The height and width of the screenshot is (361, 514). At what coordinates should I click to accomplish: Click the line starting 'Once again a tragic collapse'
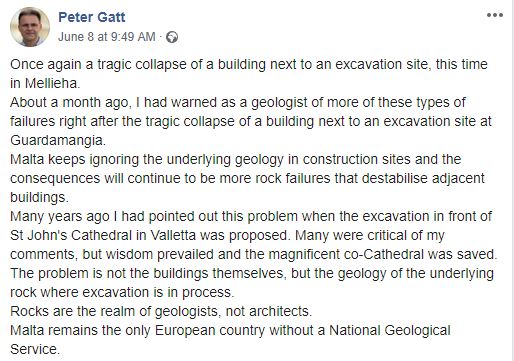click(x=249, y=64)
